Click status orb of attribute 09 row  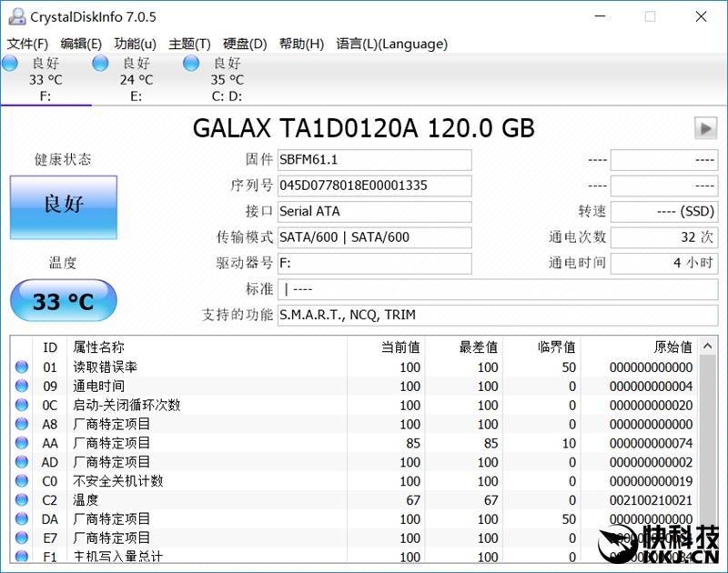point(22,386)
